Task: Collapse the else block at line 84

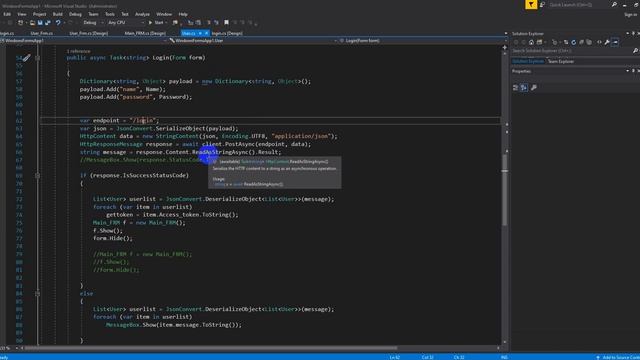Action: click(38, 293)
